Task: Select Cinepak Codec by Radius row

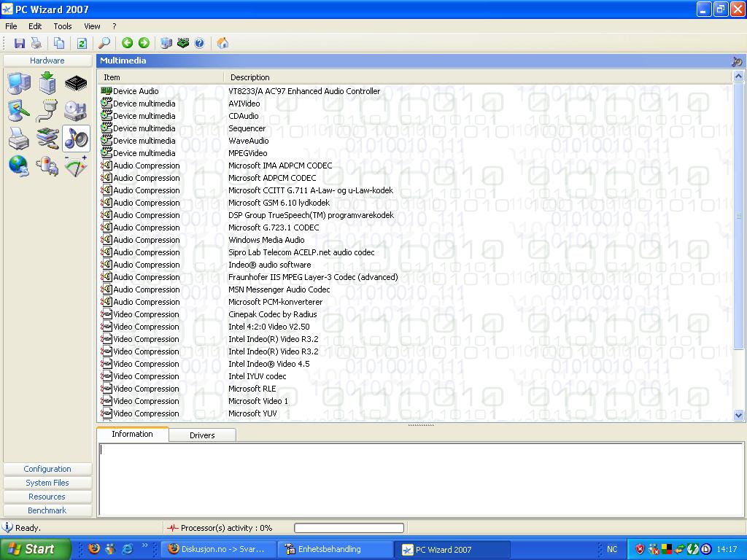Action: point(414,314)
